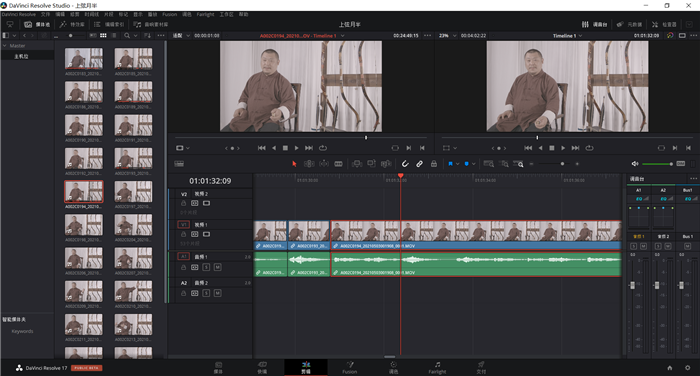Click the replace clip edit icon
The width and height of the screenshot is (700, 376).
[x=386, y=164]
